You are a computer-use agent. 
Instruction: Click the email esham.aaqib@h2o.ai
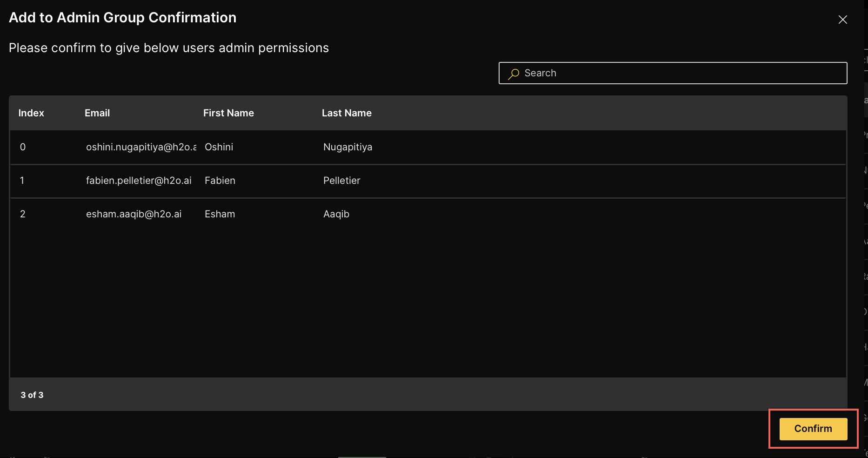(134, 214)
